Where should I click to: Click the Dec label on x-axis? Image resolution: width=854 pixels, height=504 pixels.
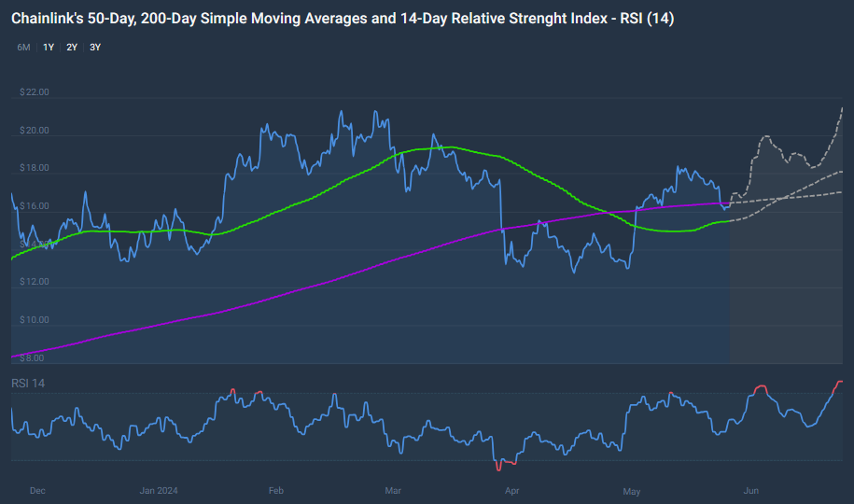click(x=37, y=490)
